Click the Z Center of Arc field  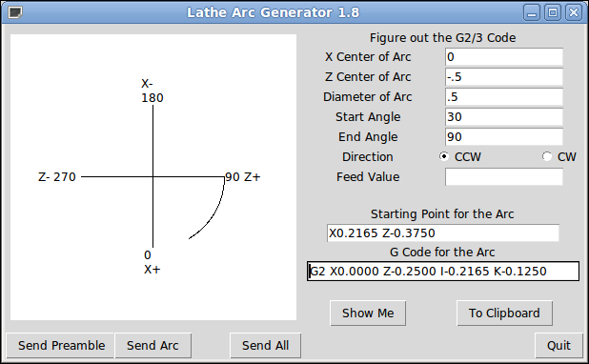504,77
